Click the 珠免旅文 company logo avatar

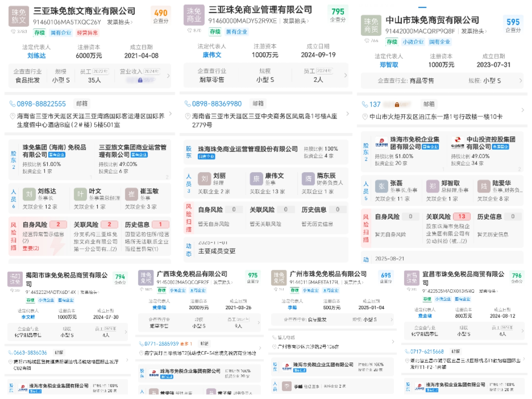pos(18,17)
